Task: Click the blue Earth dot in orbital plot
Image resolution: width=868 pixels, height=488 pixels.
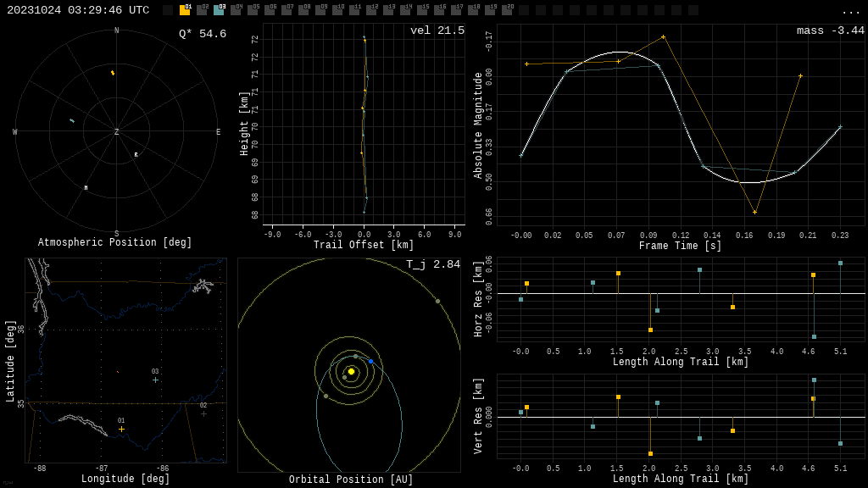Action: pos(370,361)
